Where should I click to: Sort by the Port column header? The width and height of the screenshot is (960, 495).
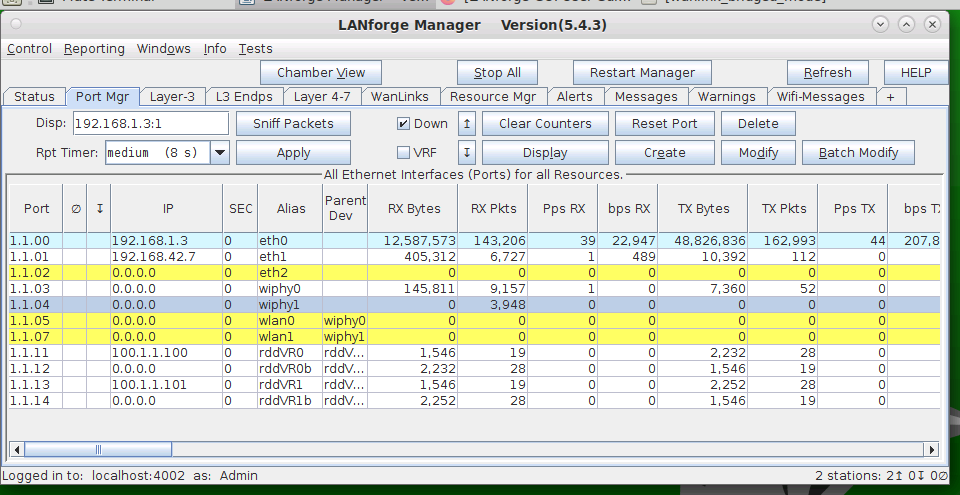[36, 209]
